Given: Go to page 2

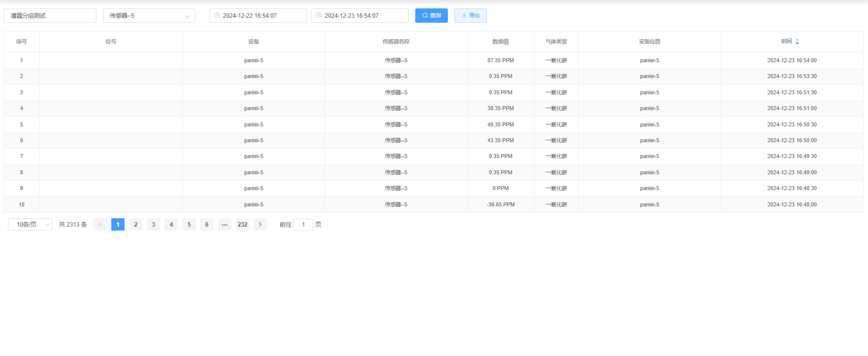Looking at the screenshot, I should (x=135, y=225).
